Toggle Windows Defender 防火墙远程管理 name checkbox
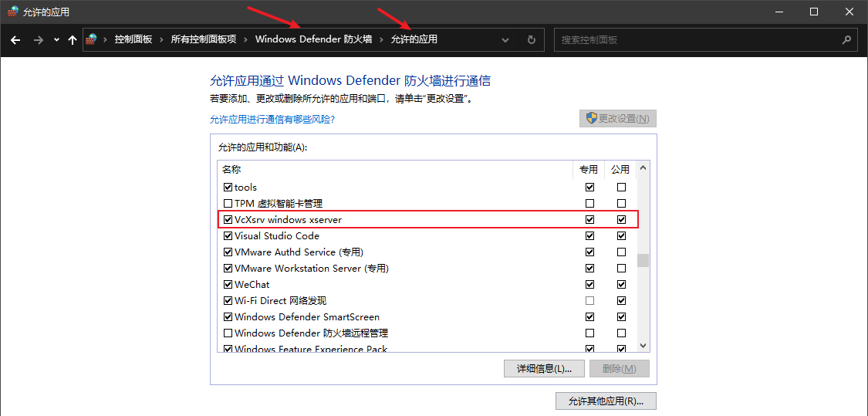This screenshot has width=868, height=416. coord(228,333)
